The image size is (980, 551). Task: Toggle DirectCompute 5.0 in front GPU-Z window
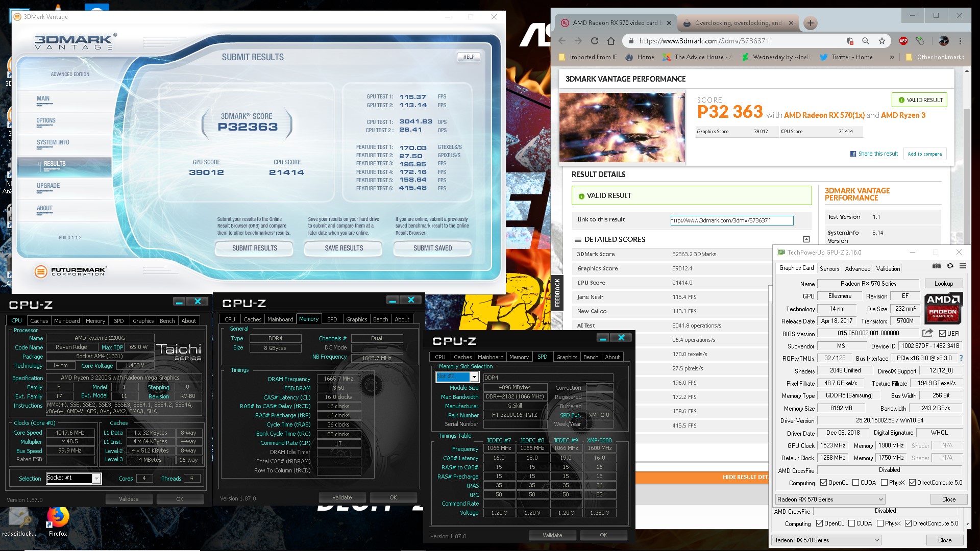[912, 483]
